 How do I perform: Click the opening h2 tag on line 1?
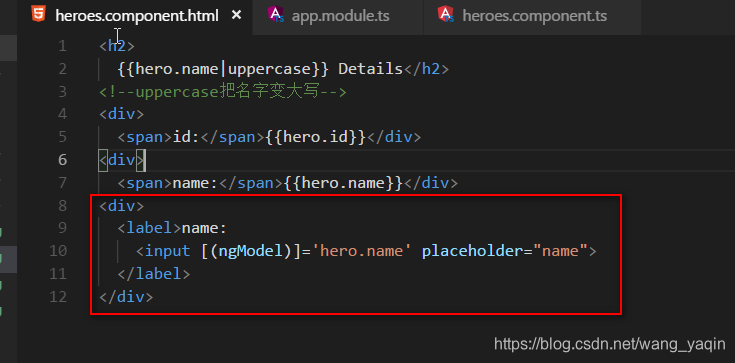point(117,46)
